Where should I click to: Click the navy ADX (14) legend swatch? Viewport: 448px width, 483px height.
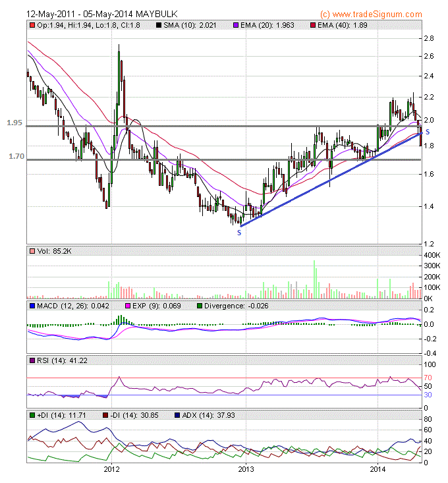tap(177, 416)
